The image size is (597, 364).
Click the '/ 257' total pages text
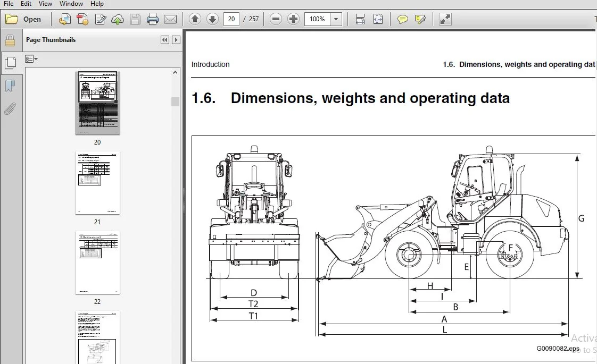click(251, 19)
